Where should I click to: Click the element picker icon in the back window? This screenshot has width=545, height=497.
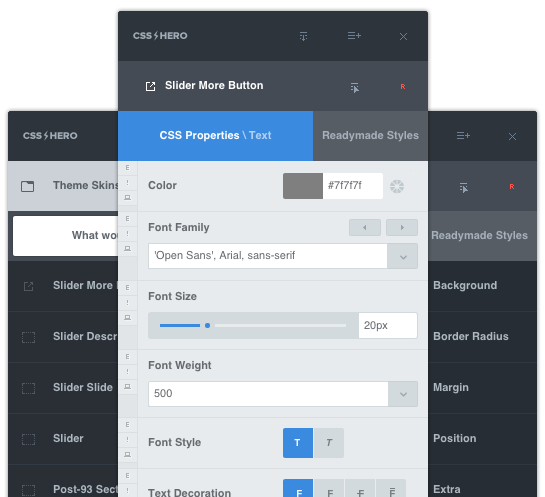coord(463,188)
